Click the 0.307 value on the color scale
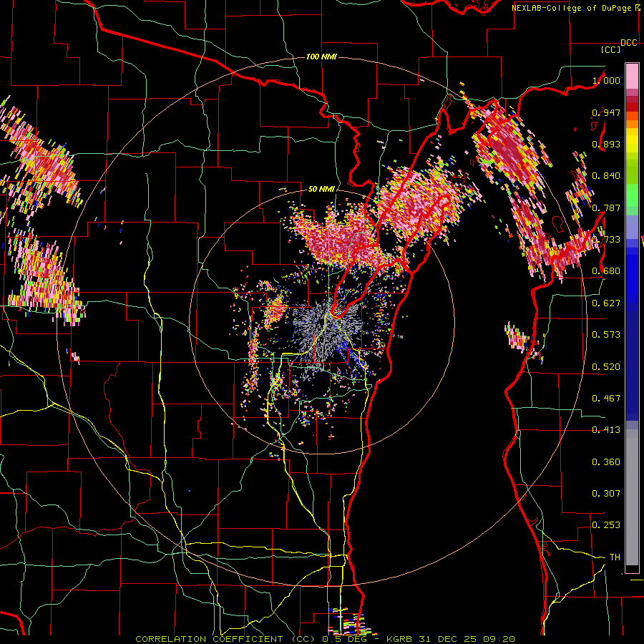This screenshot has width=644, height=644. click(606, 494)
